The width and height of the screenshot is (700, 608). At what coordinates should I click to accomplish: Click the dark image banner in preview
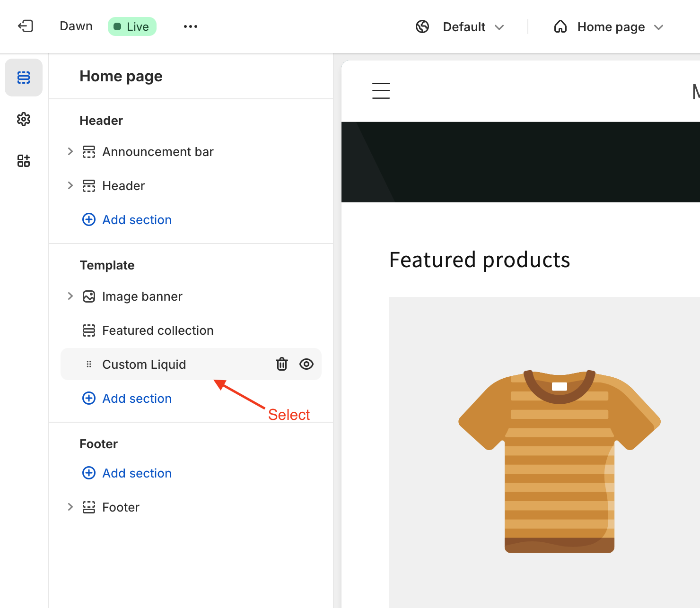[x=521, y=162]
